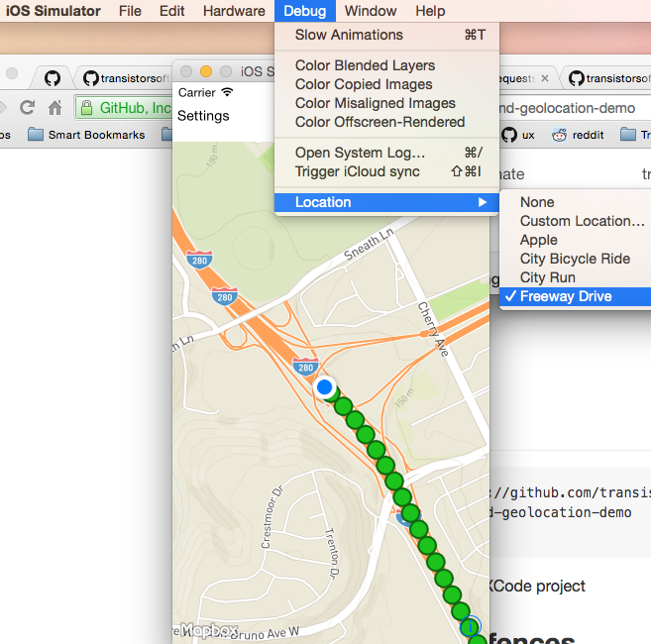Tap the blue info marker on route
The width and height of the screenshot is (651, 644).
click(x=471, y=626)
